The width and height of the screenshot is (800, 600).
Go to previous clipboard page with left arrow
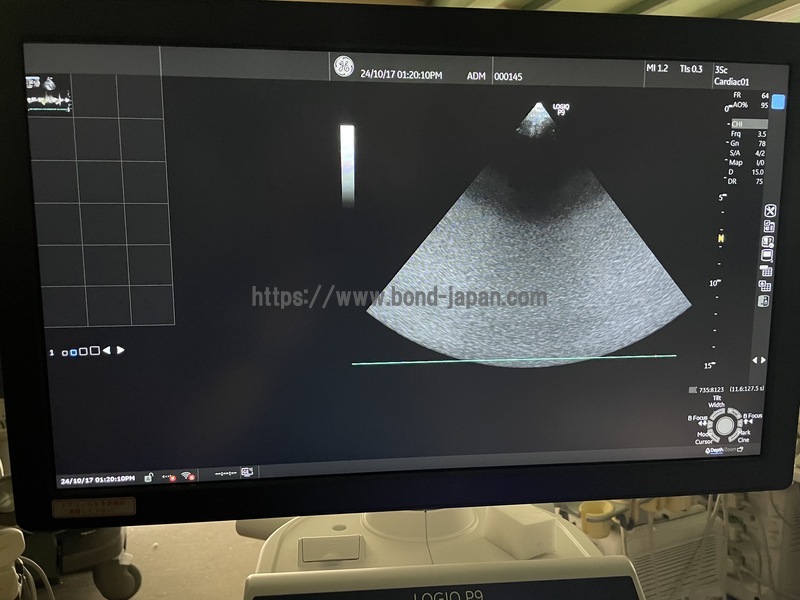(x=107, y=351)
